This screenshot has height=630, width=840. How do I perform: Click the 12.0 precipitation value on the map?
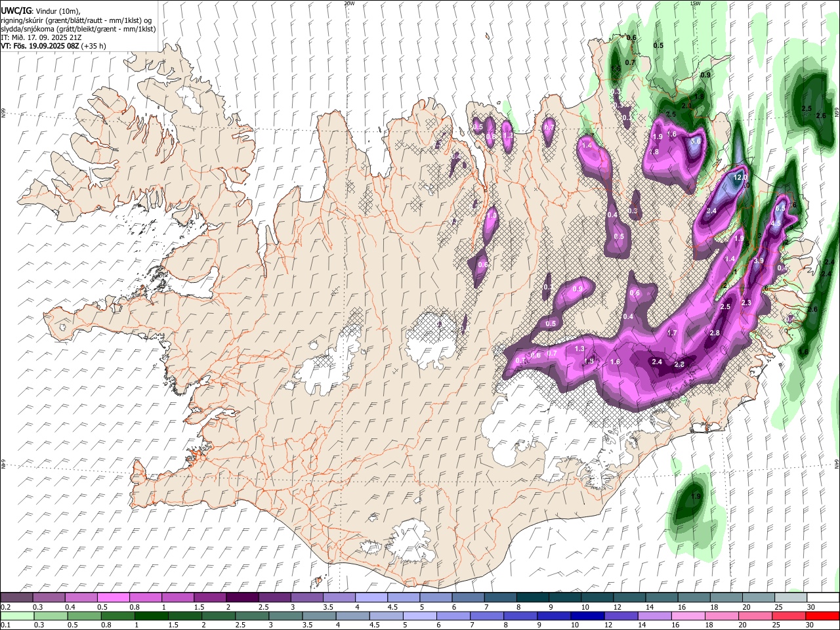(x=740, y=177)
